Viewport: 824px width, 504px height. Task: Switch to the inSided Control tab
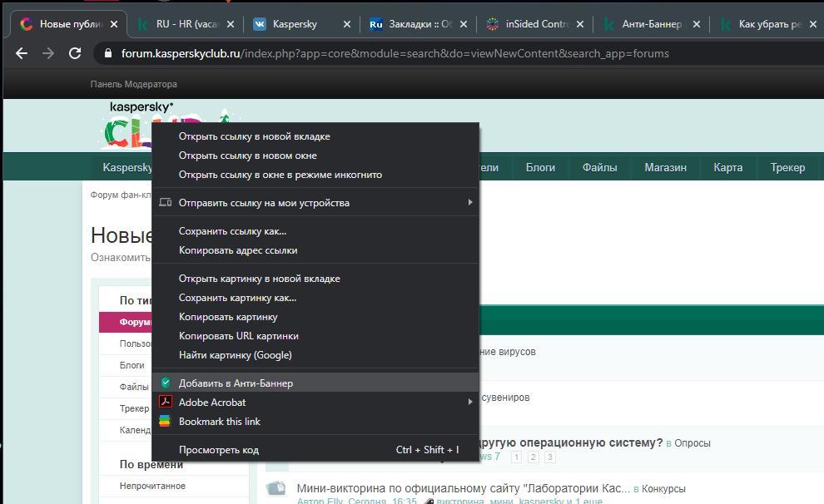tap(536, 24)
